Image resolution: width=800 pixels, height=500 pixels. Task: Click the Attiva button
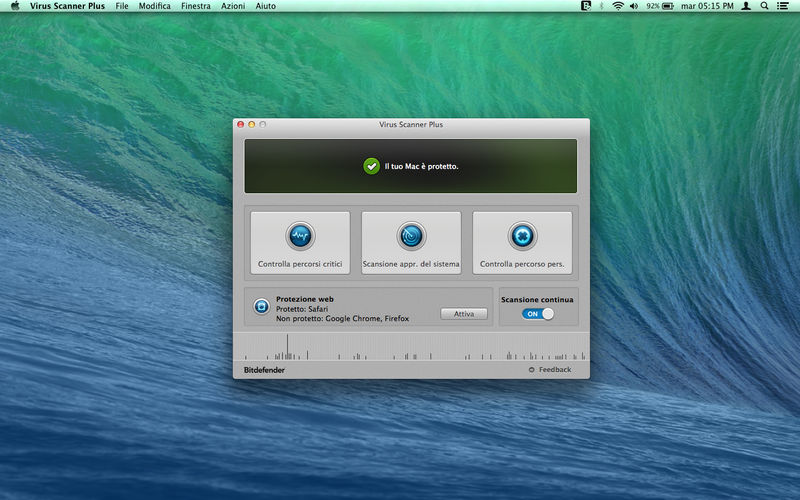coord(464,314)
